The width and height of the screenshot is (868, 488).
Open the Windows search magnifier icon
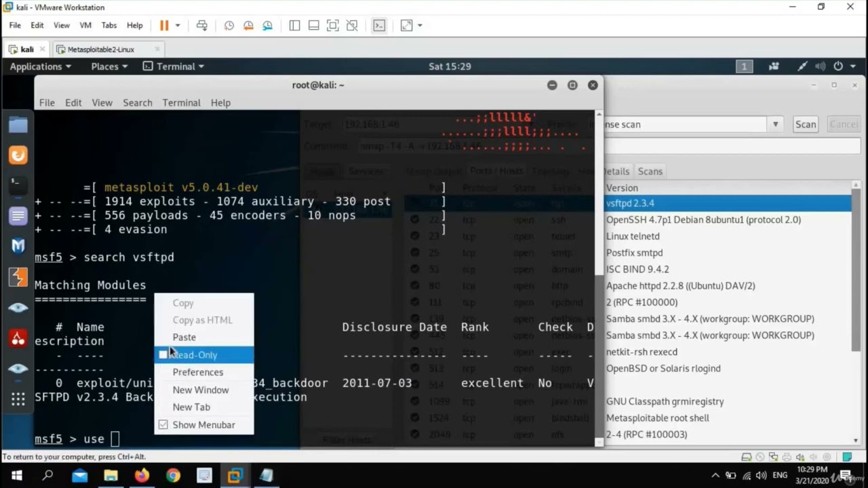point(47,475)
